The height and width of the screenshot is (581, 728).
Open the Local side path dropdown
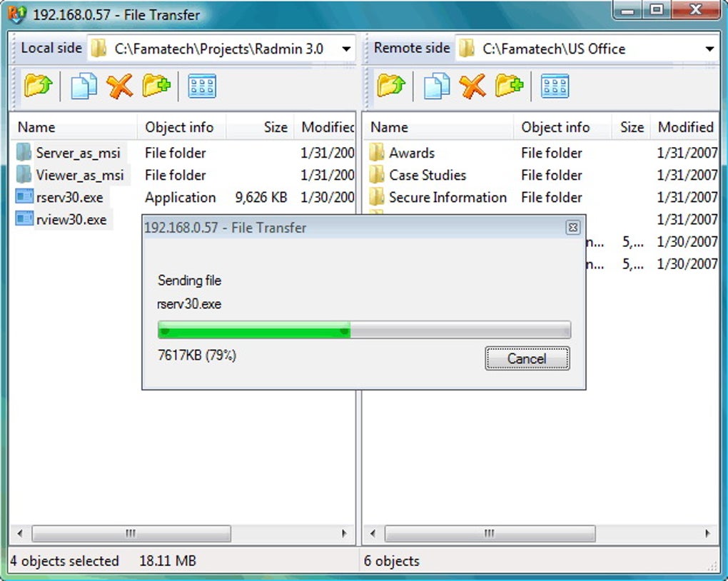click(x=346, y=49)
